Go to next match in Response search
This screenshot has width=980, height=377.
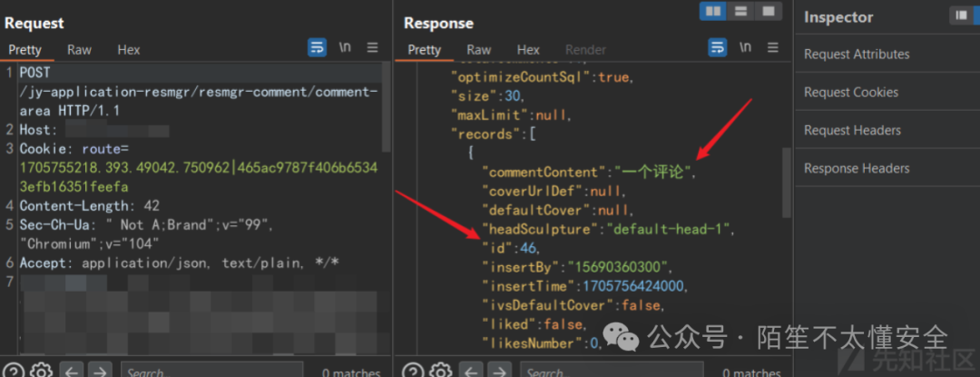click(x=499, y=371)
